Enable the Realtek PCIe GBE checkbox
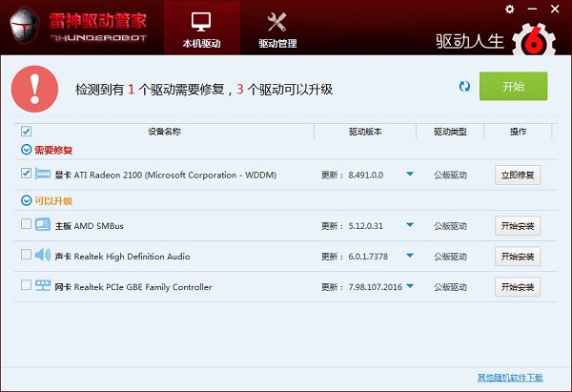The height and width of the screenshot is (392, 572). [26, 286]
